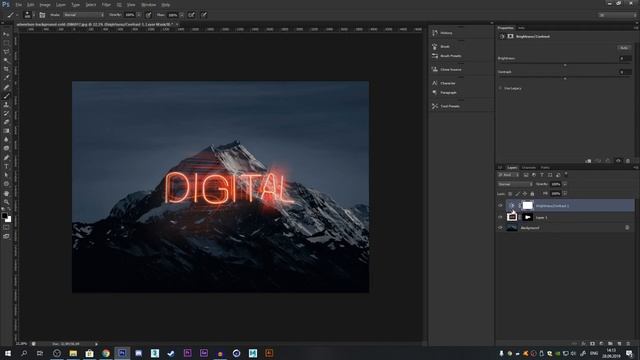The width and height of the screenshot is (640, 360).
Task: Toggle Quick Mask mode icon
Action: 6,227
